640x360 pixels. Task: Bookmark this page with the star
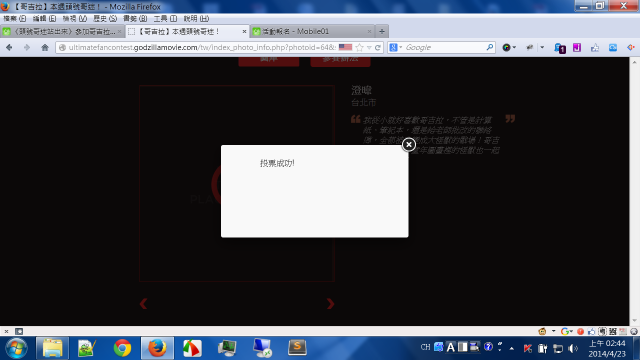359,47
